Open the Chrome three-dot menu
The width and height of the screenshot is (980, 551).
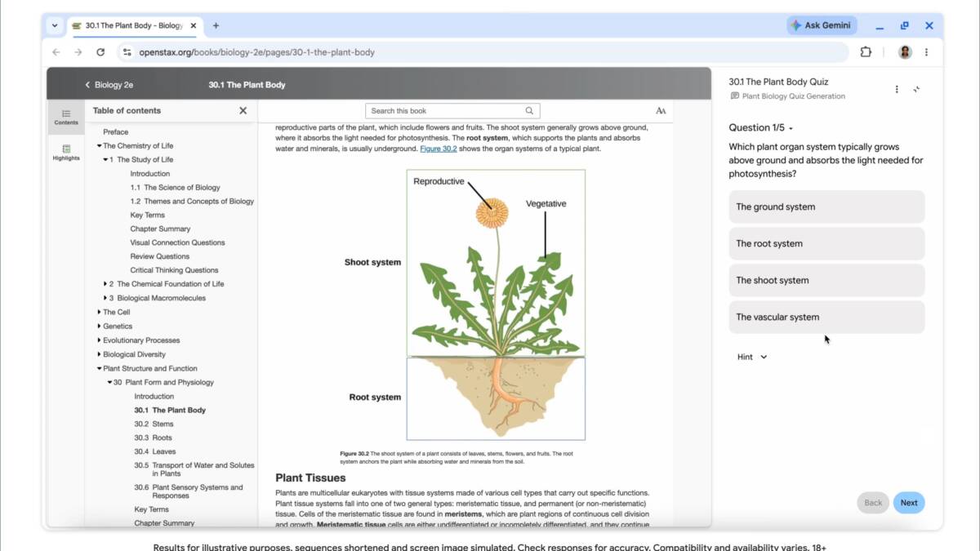click(926, 52)
